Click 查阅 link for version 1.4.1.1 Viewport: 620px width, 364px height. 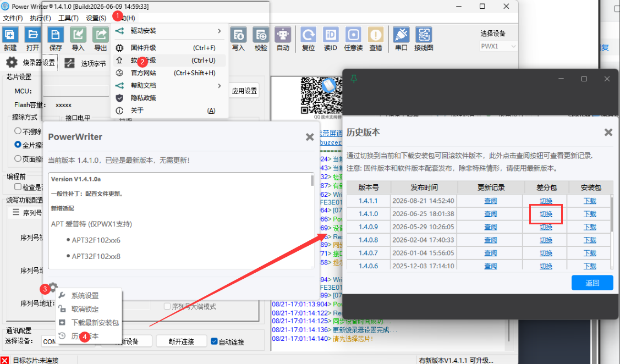(490, 201)
